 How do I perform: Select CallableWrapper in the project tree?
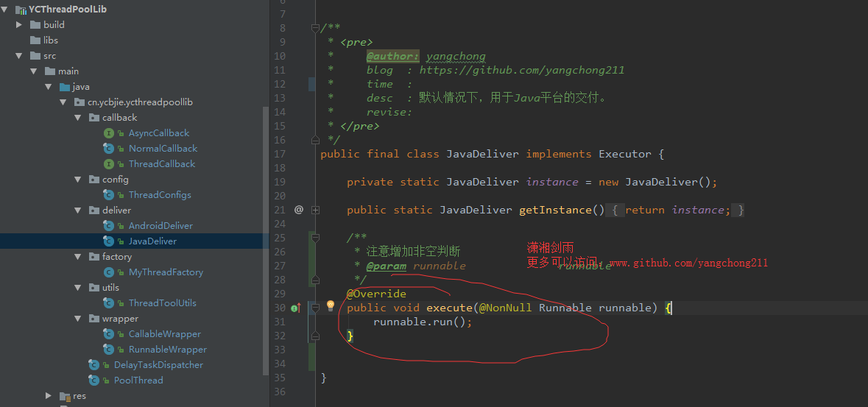(164, 334)
